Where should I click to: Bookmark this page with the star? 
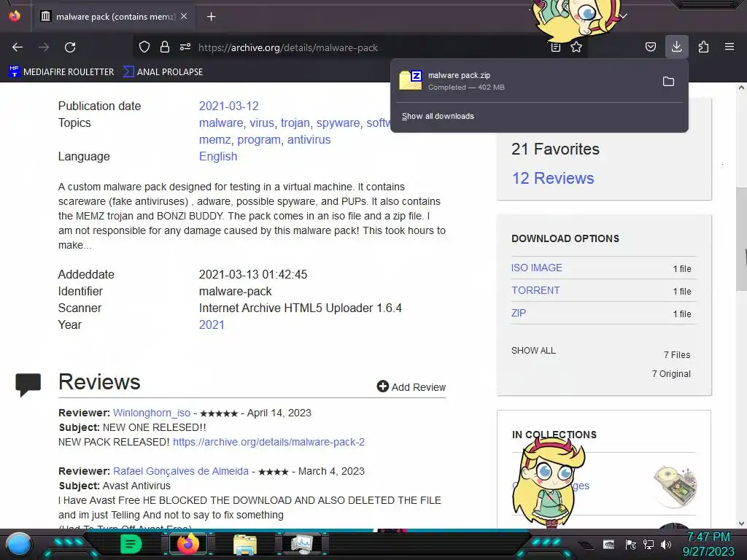[x=576, y=47]
